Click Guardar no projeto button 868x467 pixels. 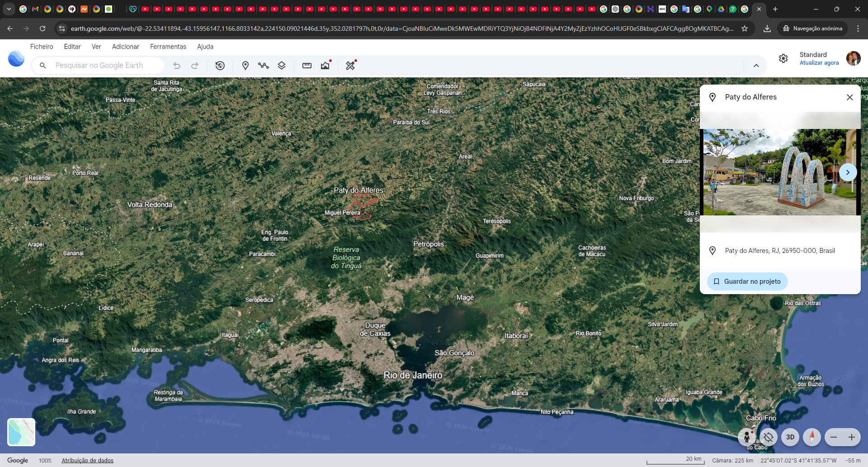(x=747, y=281)
